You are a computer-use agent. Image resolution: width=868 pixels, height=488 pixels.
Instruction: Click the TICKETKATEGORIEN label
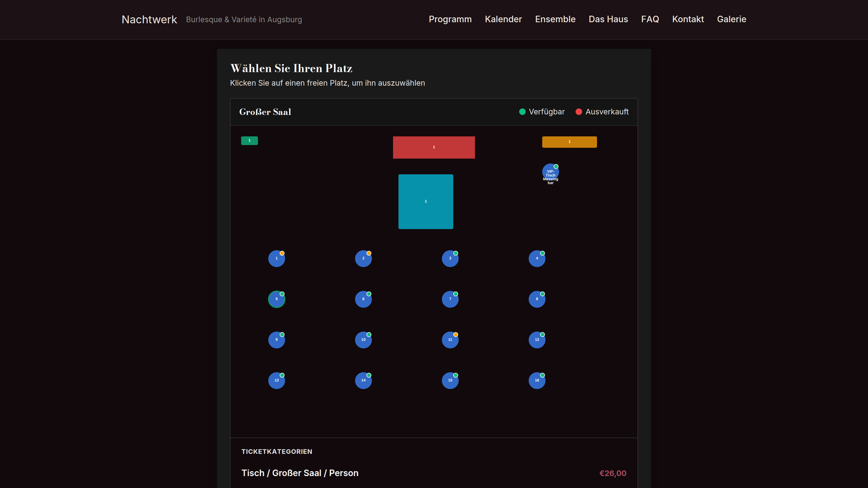coord(277,451)
